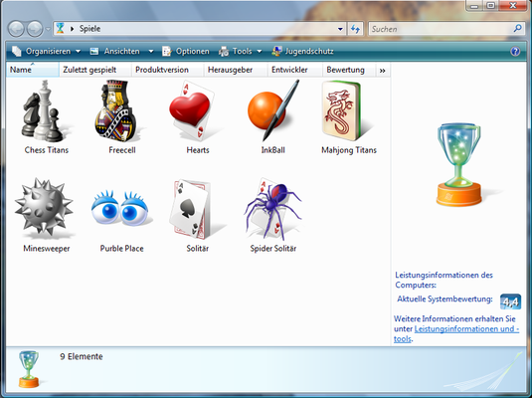The height and width of the screenshot is (398, 532).
Task: Click Aktuelle Systembewertung label
Action: pos(444,299)
